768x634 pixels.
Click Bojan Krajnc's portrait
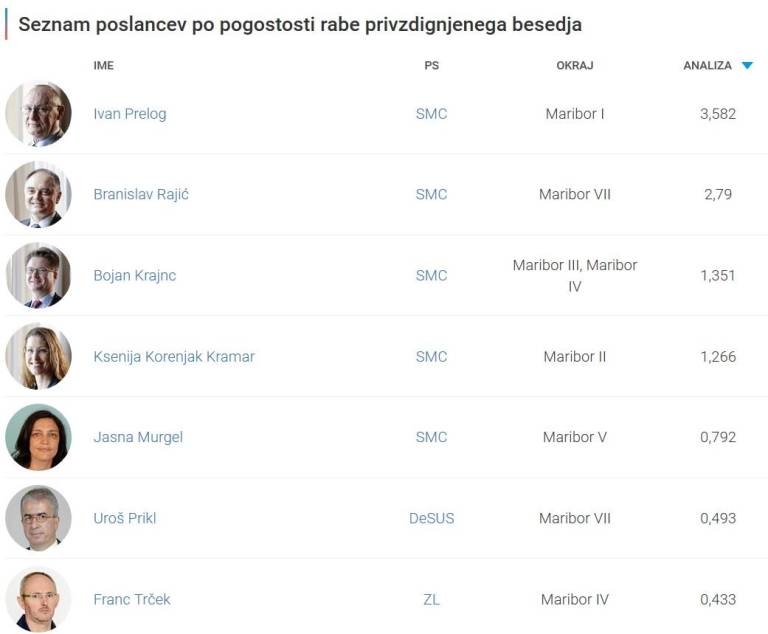click(x=38, y=275)
